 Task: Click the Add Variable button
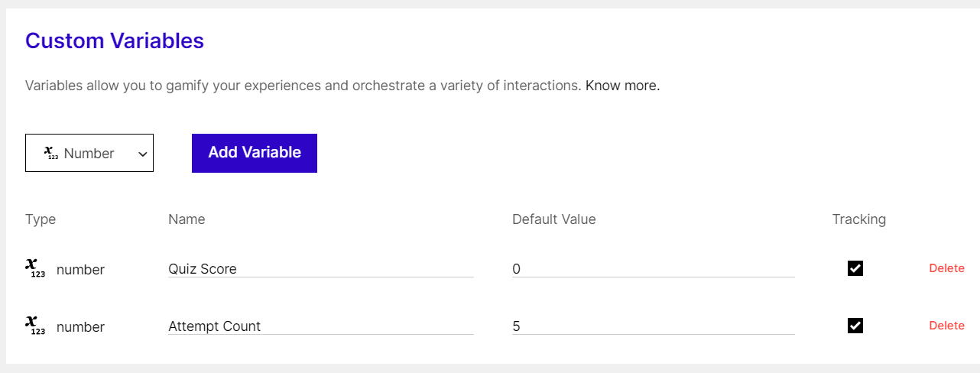[255, 152]
